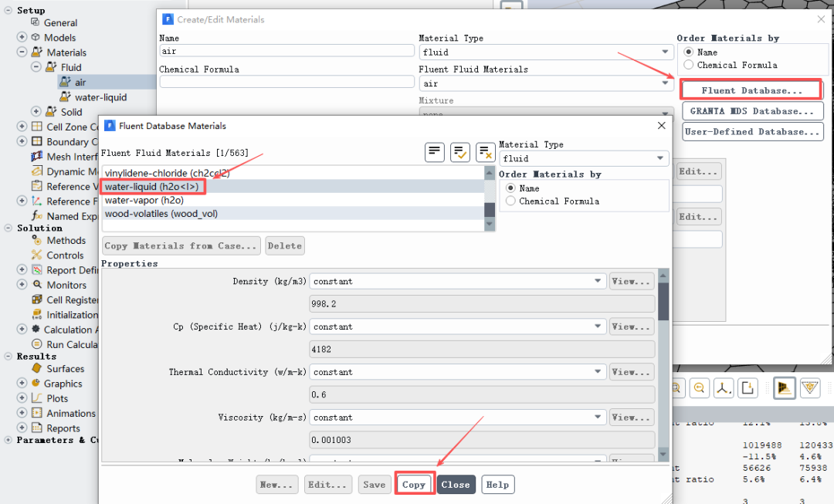The width and height of the screenshot is (834, 504).
Task: Click the Reference Values icon
Action: pyautogui.click(x=37, y=186)
